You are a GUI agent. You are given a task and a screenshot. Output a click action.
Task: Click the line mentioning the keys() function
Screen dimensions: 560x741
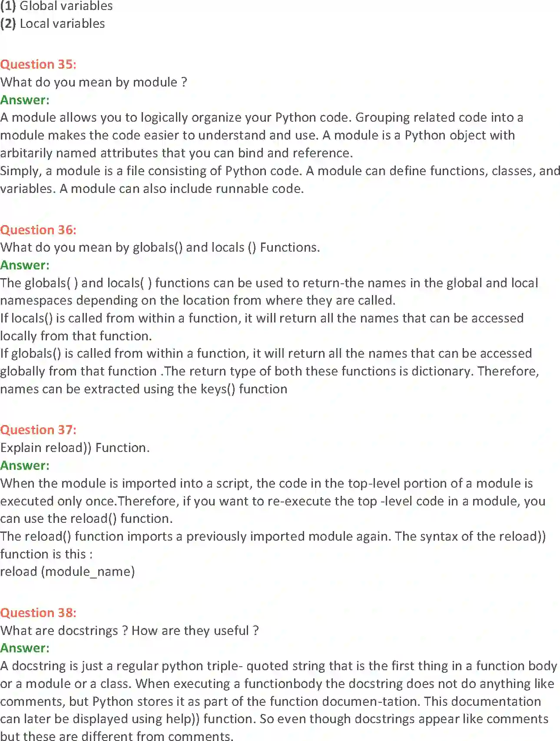click(143, 389)
